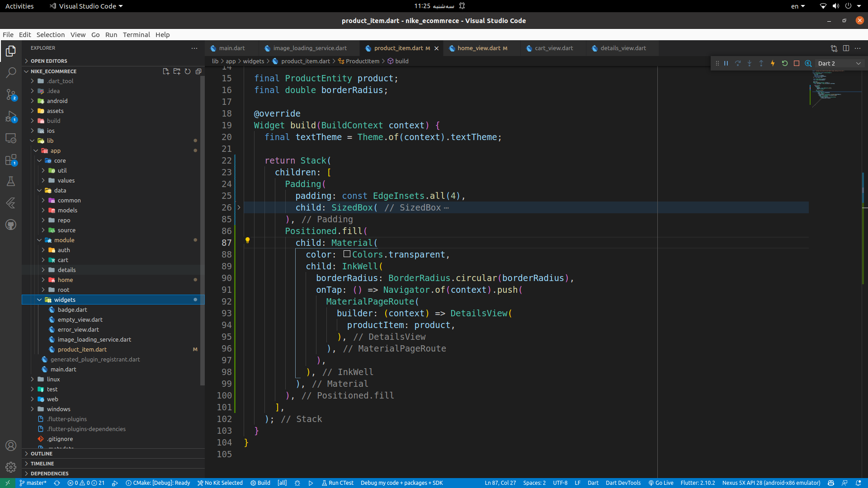Open the Colors.transparent color swatch on line 88

pyautogui.click(x=347, y=254)
